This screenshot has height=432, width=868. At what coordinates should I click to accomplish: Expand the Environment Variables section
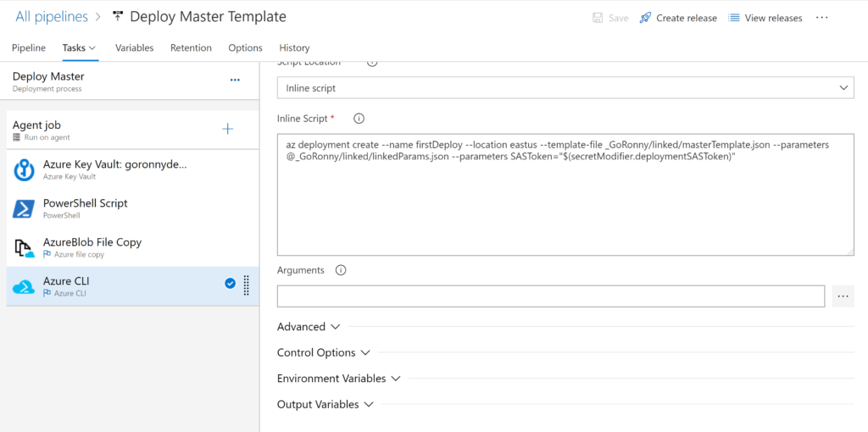[x=338, y=379]
